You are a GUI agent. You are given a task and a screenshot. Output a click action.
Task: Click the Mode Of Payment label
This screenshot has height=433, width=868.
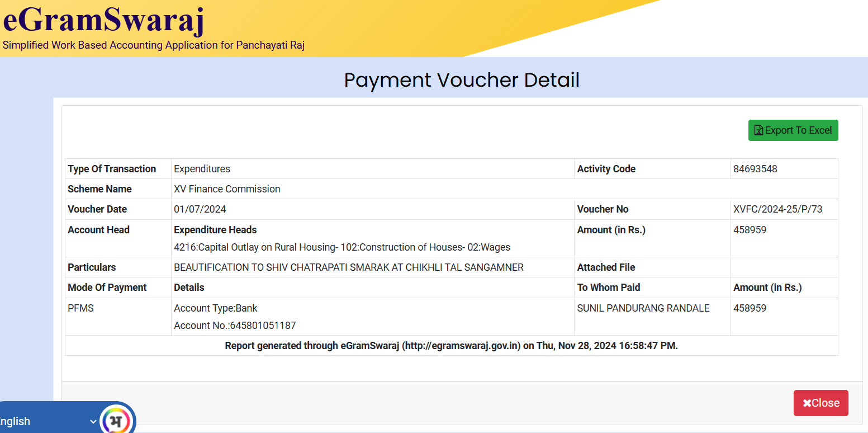[107, 288]
